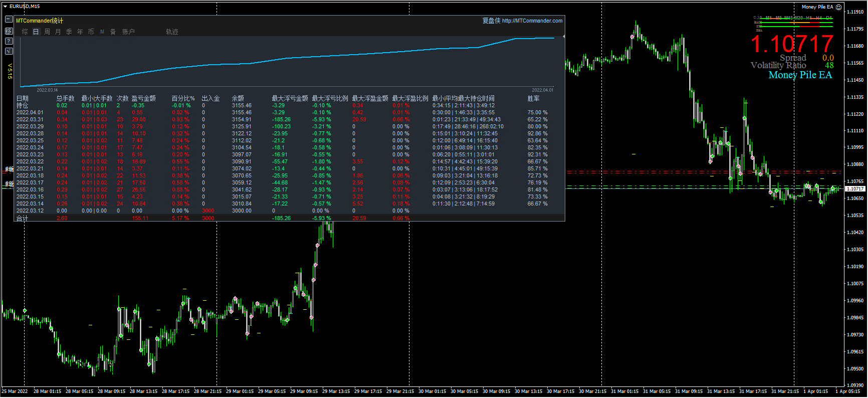
Task: Collapse the MTCommander panel with minus button
Action: click(x=9, y=20)
